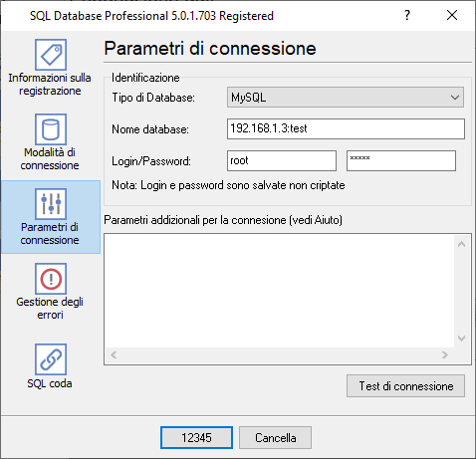
Task: Click the Parametri di connessione page heading
Action: pos(210,49)
